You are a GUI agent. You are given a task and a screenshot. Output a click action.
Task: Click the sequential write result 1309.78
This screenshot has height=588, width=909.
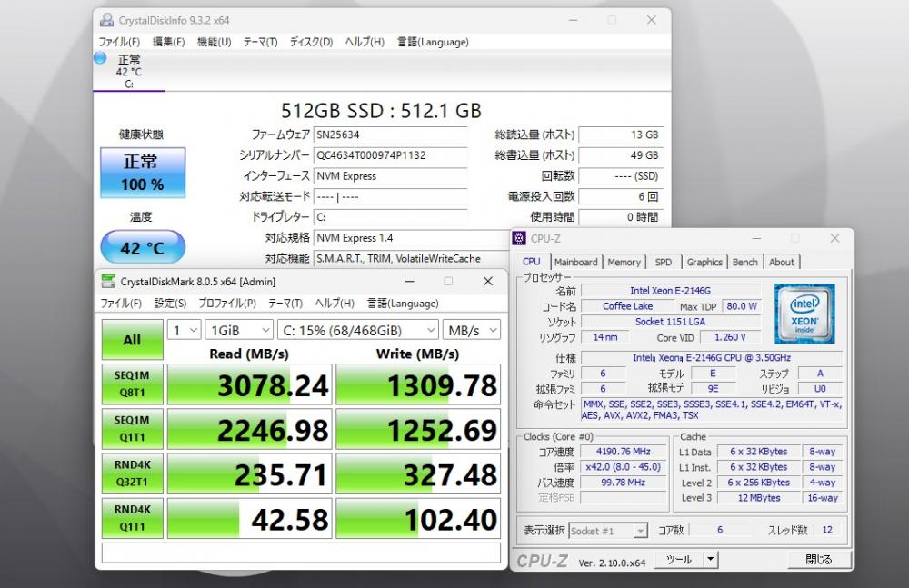click(418, 384)
